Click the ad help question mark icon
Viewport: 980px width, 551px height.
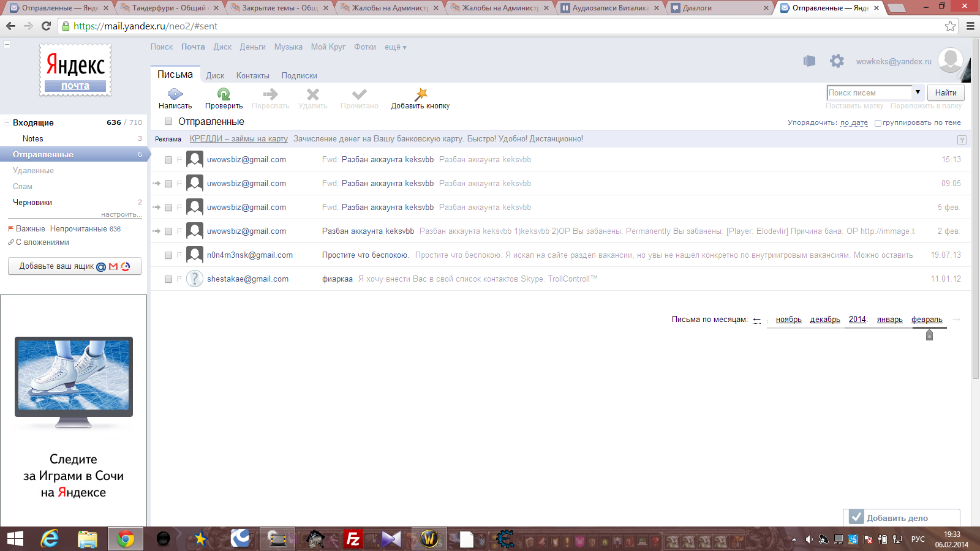962,140
